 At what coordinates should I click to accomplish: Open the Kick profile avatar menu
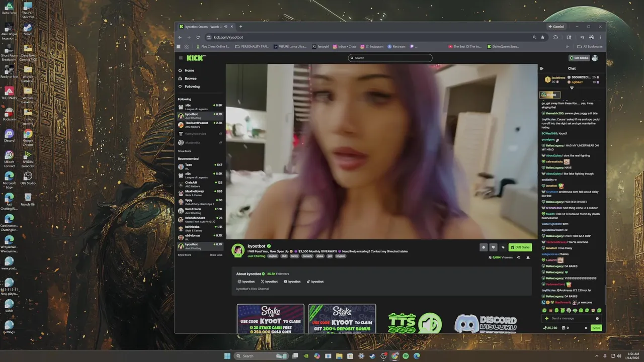coord(595,58)
